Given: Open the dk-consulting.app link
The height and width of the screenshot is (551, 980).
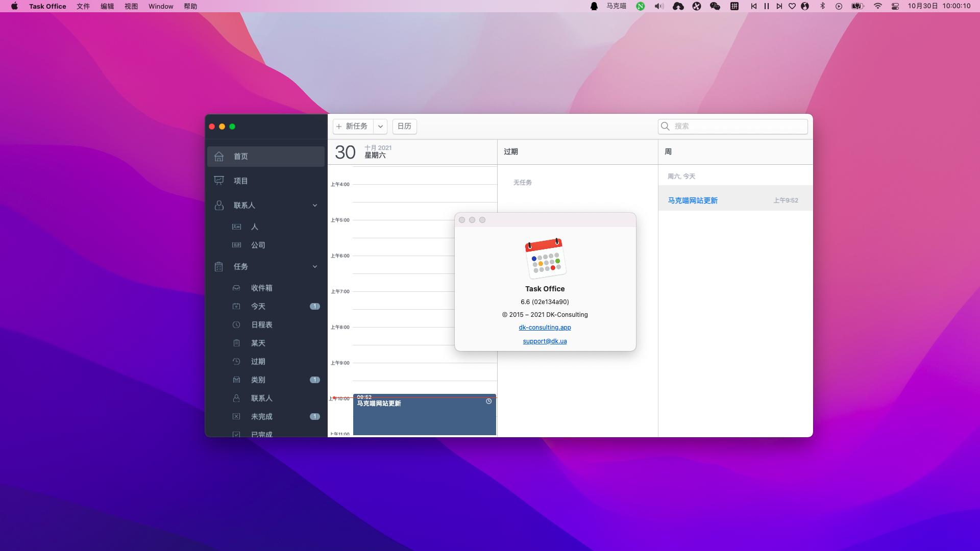Looking at the screenshot, I should (545, 328).
